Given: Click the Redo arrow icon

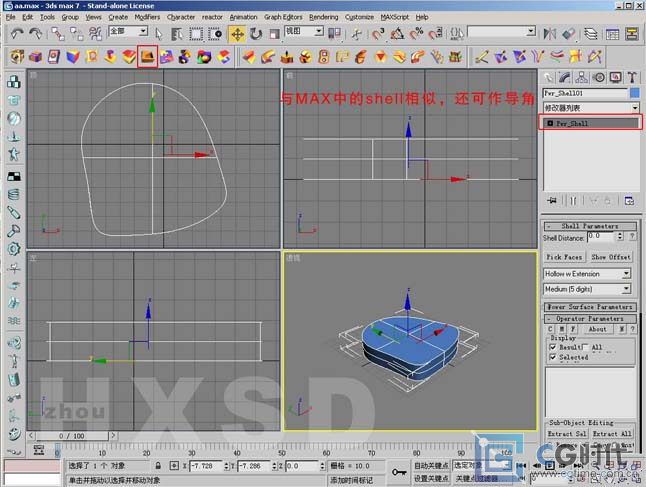Looking at the screenshot, I should [35, 34].
